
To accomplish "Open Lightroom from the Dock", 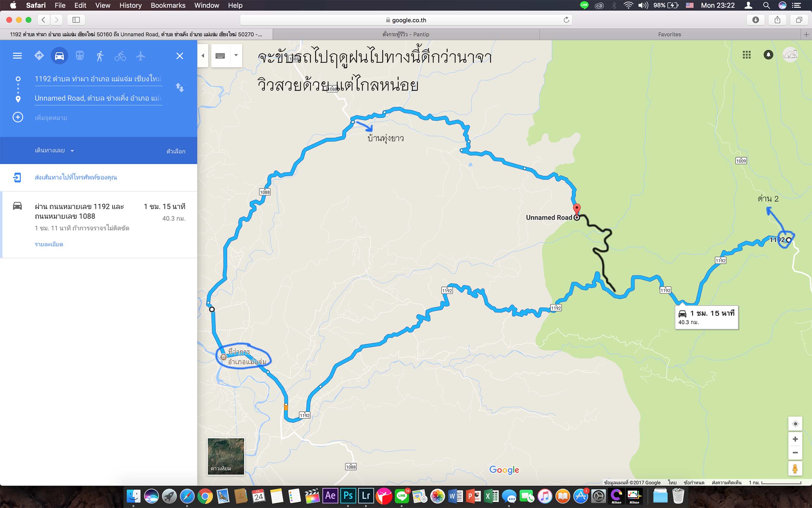I will click(366, 496).
